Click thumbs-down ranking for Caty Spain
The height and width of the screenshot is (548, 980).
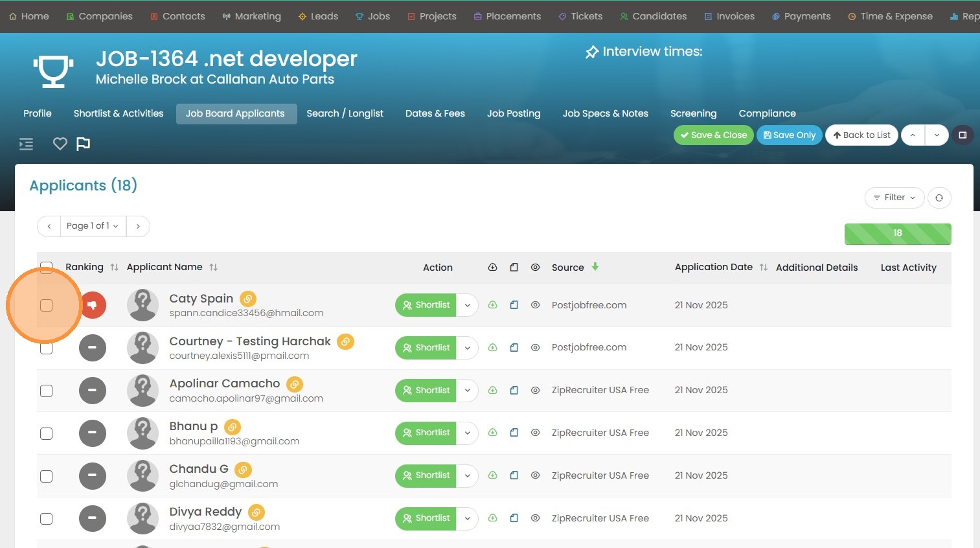pos(93,305)
